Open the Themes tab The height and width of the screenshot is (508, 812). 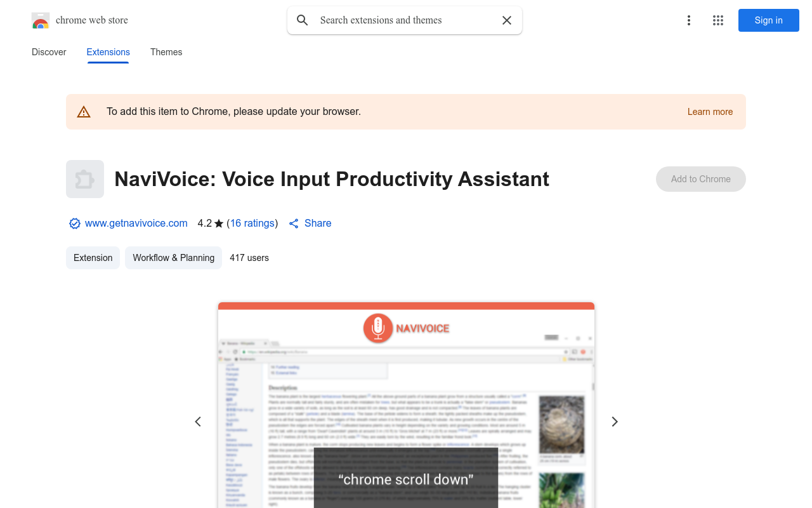[166, 52]
